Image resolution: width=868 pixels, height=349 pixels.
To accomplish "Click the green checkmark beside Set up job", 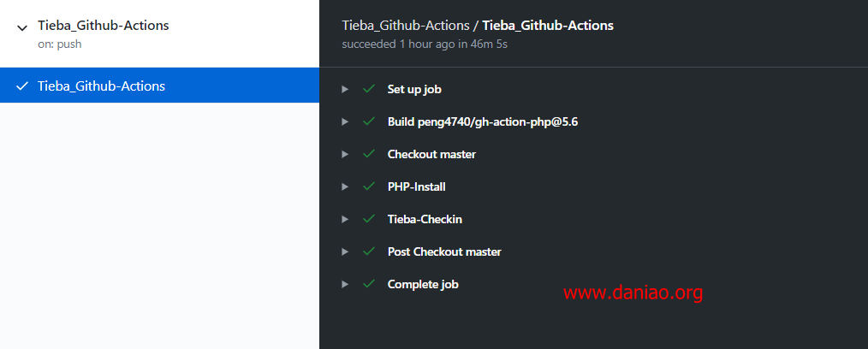I will coord(369,89).
